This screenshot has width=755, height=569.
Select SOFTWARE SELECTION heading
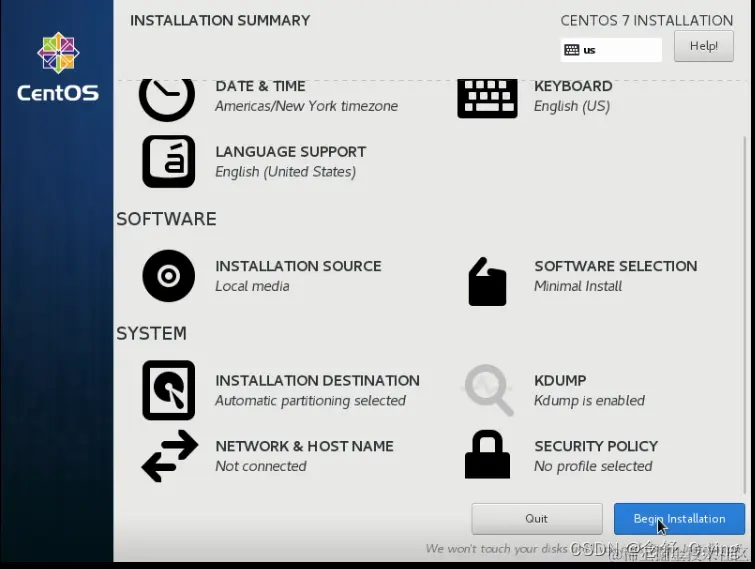(x=616, y=266)
